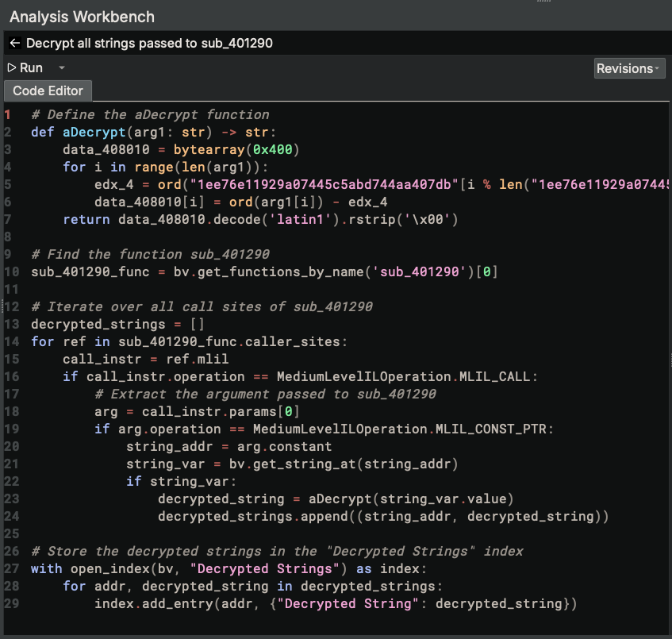Click the comment '# Define the aDecrypt function'
This screenshot has width=672, height=639.
[x=151, y=114]
